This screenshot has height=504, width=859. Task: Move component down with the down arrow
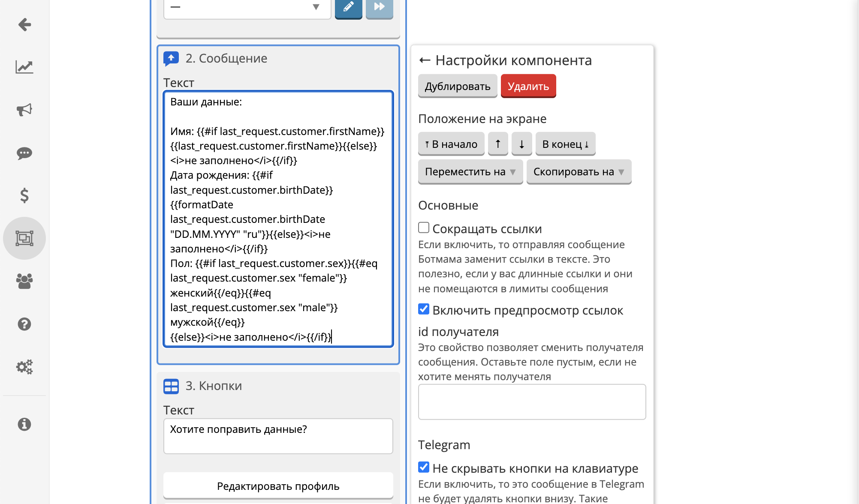pos(522,144)
